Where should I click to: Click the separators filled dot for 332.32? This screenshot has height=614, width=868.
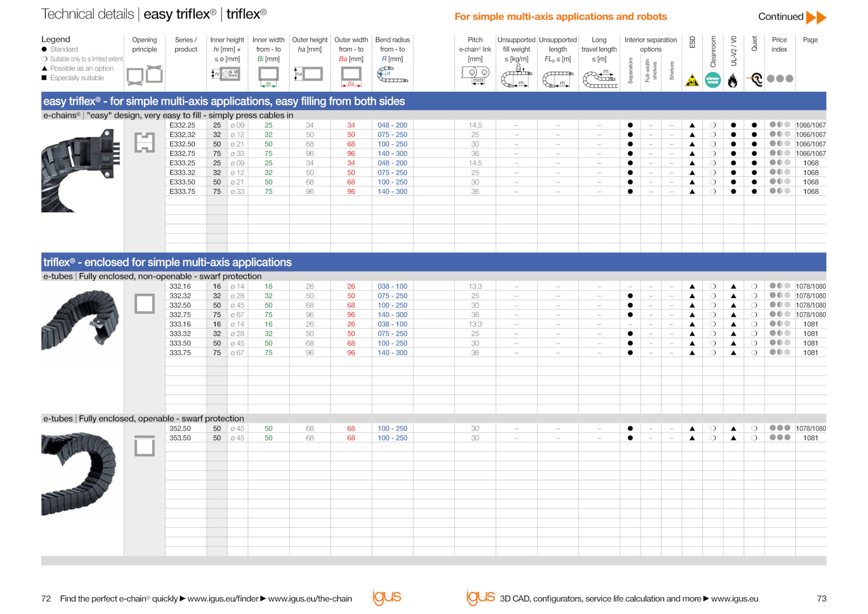point(630,296)
